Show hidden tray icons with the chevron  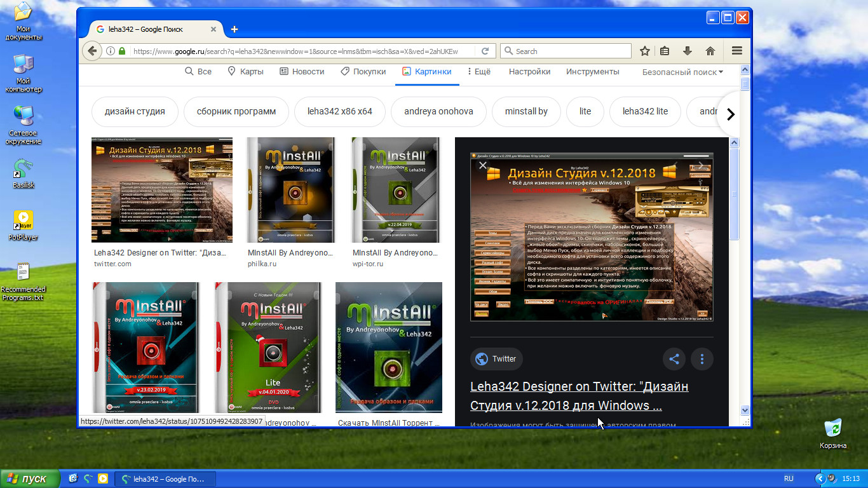pos(820,478)
